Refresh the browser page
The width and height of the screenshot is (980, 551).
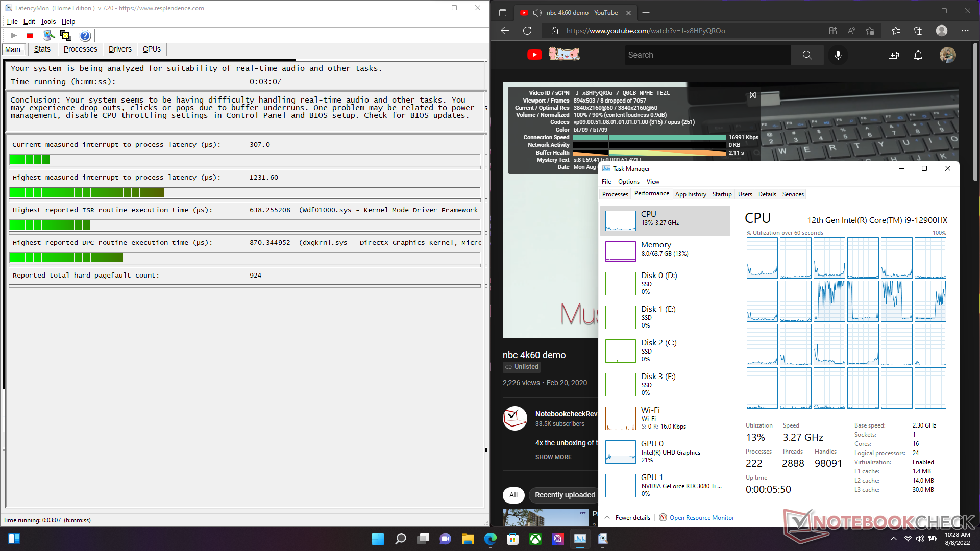pyautogui.click(x=527, y=31)
